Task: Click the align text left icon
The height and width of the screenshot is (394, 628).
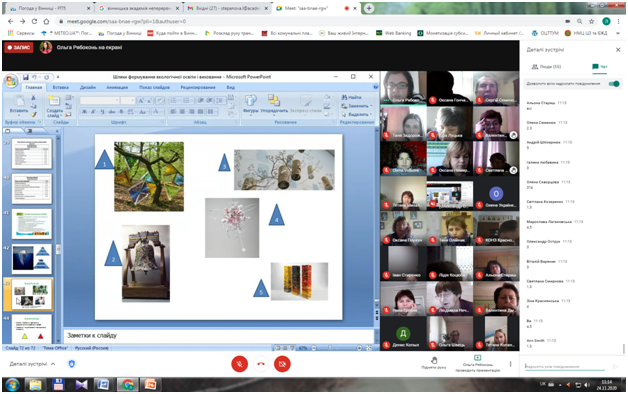Action: click(173, 111)
